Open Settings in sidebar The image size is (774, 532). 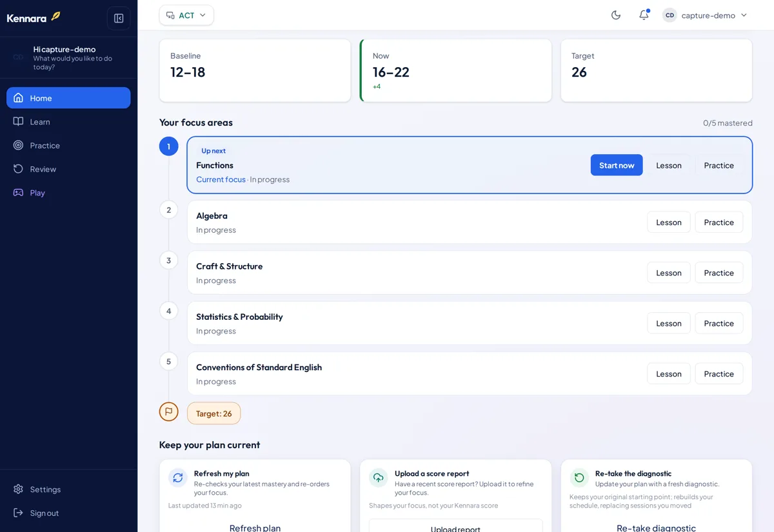(68, 489)
